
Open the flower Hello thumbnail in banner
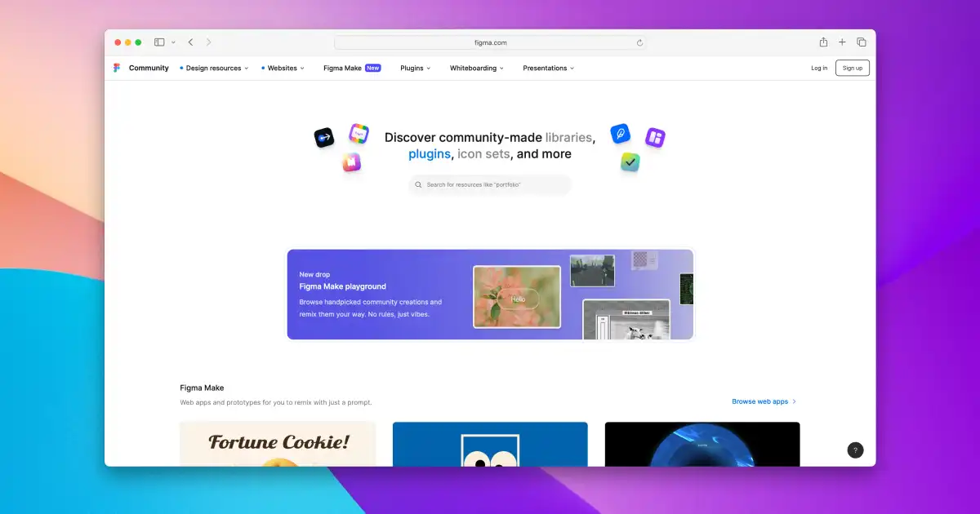point(517,297)
